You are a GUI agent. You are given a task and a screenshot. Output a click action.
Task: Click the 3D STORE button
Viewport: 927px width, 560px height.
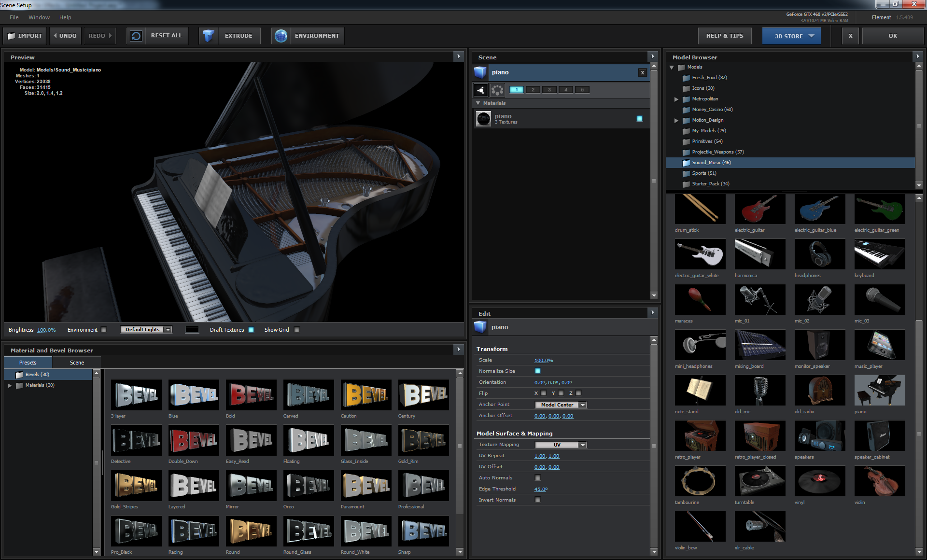(x=794, y=36)
